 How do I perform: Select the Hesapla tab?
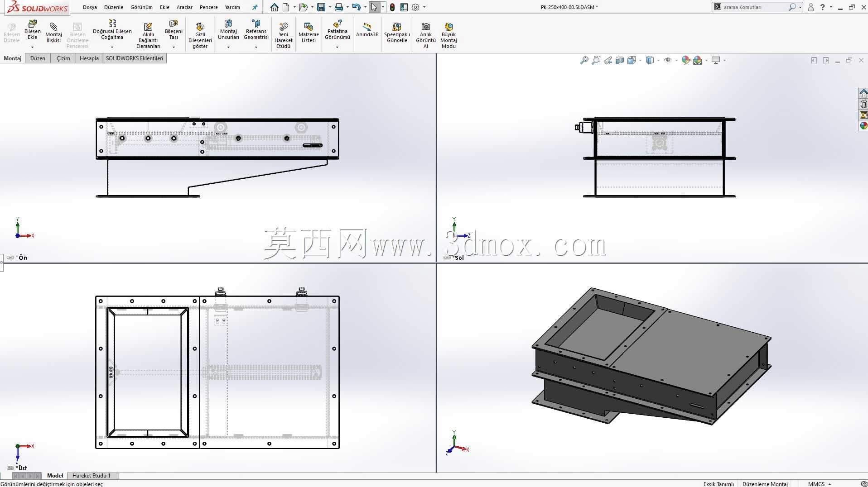[89, 58]
